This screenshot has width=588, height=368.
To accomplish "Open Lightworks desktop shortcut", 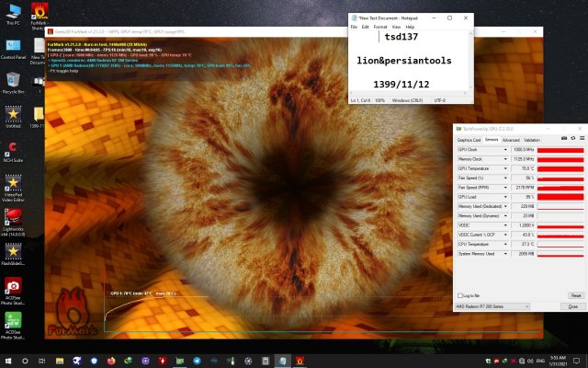I will tap(13, 217).
